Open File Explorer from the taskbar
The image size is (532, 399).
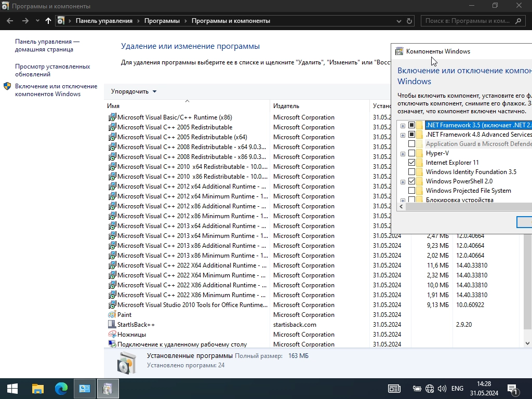pyautogui.click(x=37, y=389)
